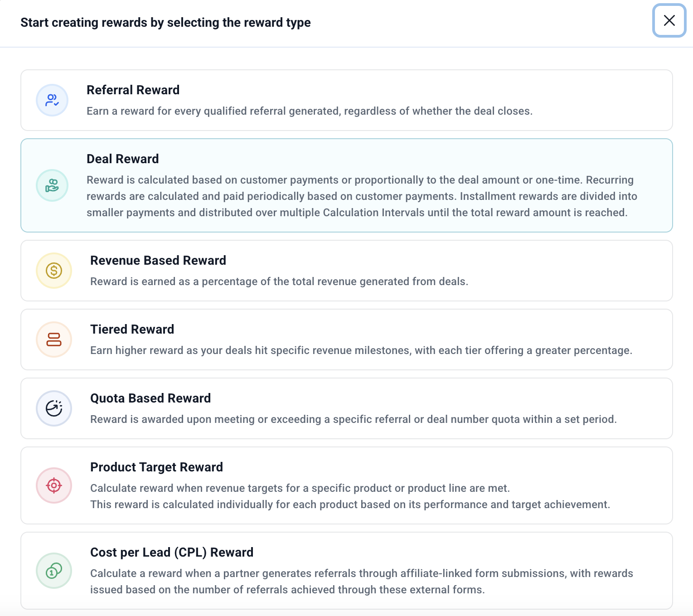Image resolution: width=693 pixels, height=616 pixels.
Task: Click the Deal Reward description paragraph
Action: [361, 196]
